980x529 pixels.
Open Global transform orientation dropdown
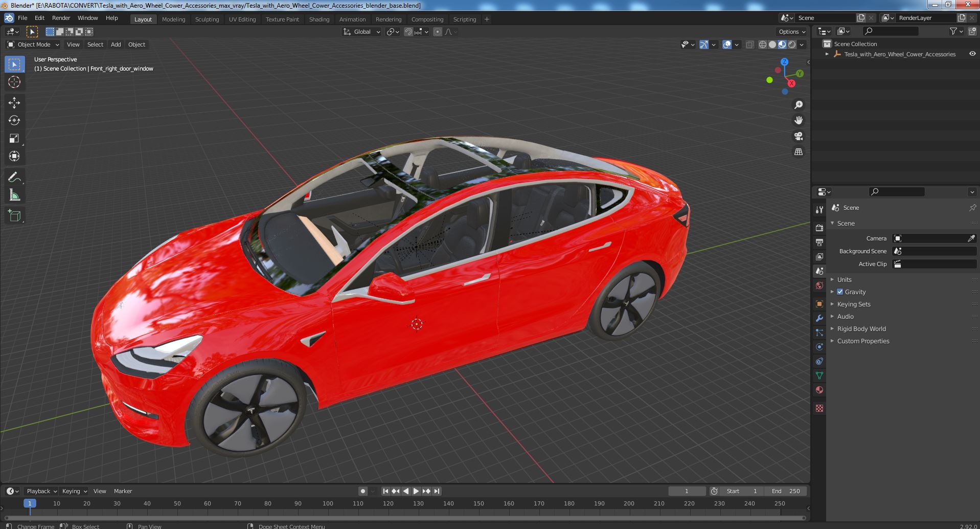pos(362,32)
